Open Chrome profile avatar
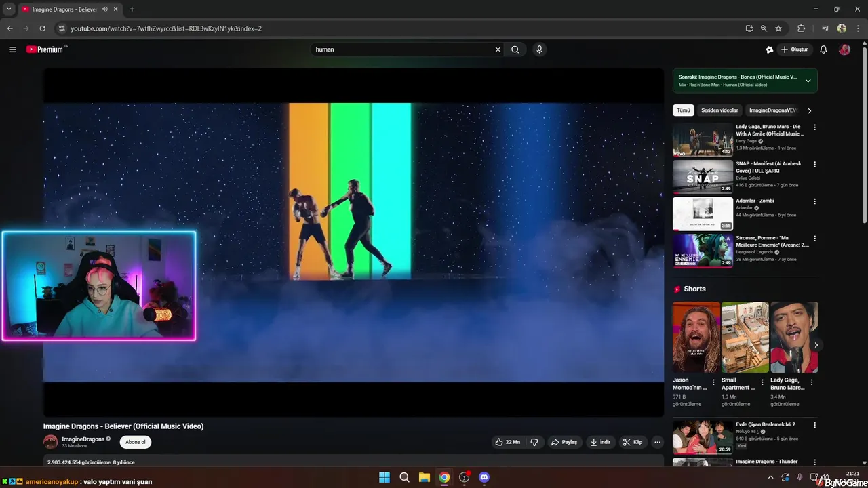The height and width of the screenshot is (488, 868). (842, 28)
